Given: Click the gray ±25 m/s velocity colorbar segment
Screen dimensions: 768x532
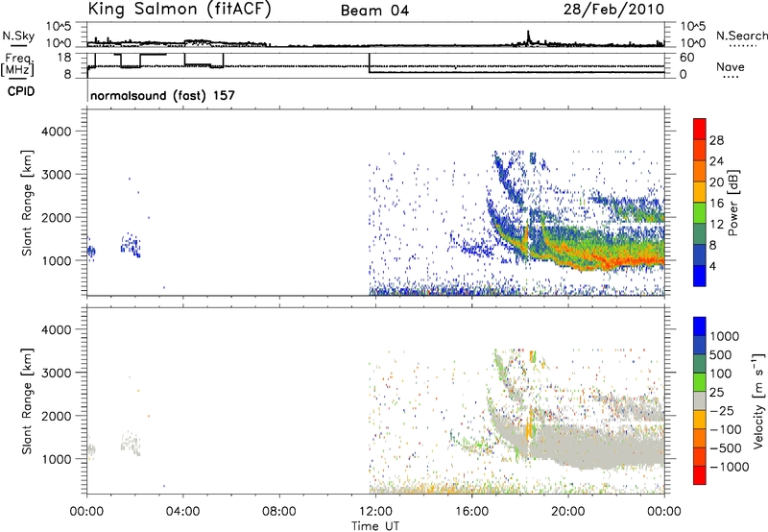Looking at the screenshot, I should click(700, 400).
